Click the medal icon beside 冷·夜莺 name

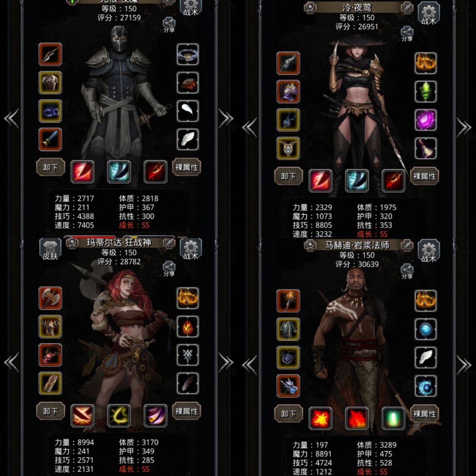click(310, 7)
